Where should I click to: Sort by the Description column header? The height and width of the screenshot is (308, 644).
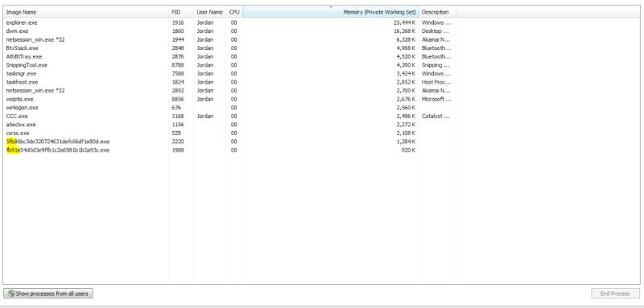tap(437, 12)
